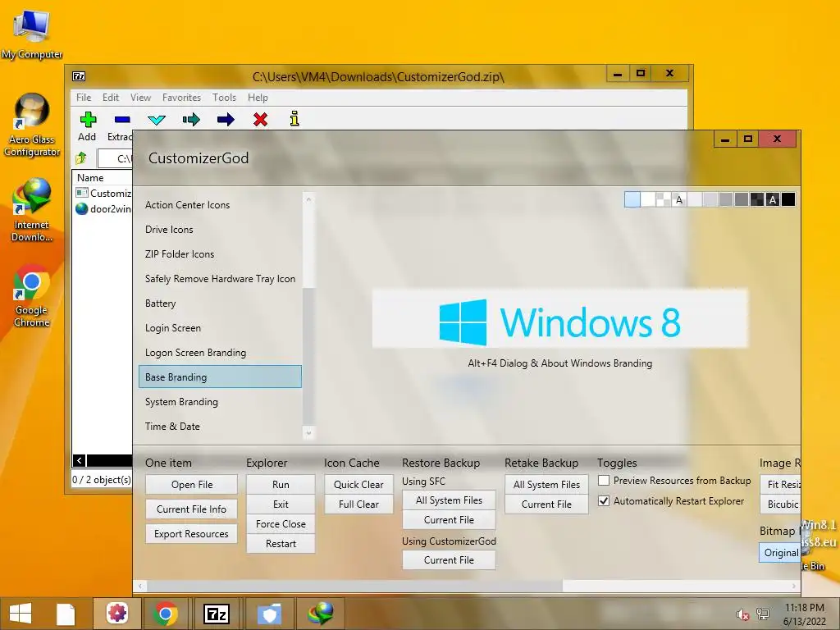This screenshot has width=840, height=630.
Task: Click the Bicubic button
Action: point(781,504)
